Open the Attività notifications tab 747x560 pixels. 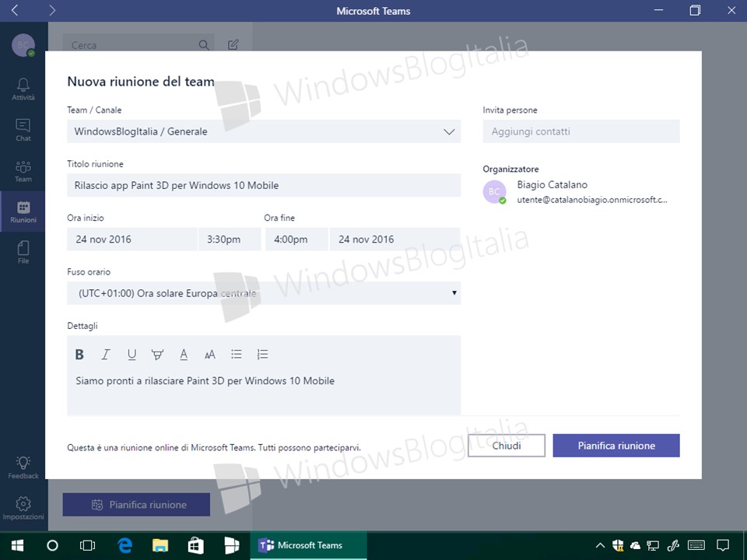pyautogui.click(x=23, y=89)
